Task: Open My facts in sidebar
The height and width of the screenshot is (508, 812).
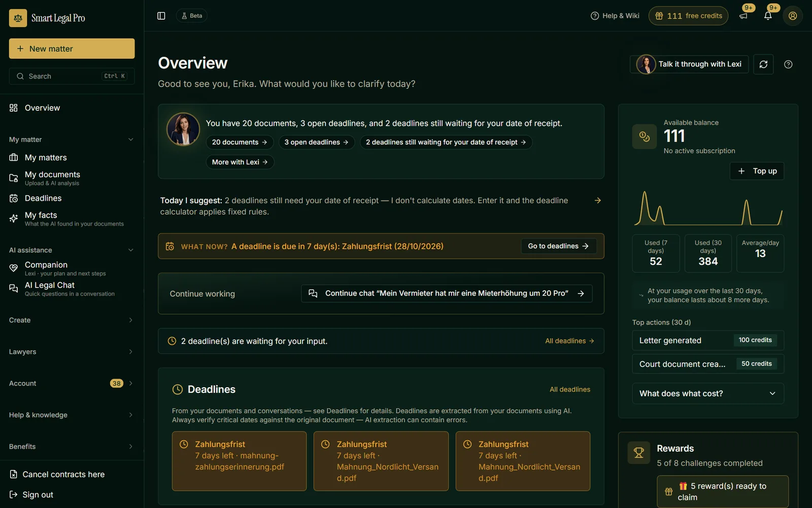Action: [x=72, y=219]
